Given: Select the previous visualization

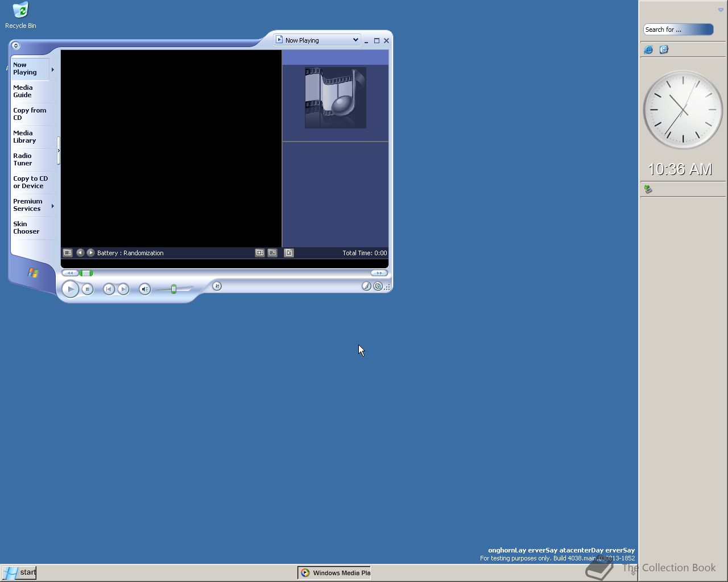Looking at the screenshot, I should tap(80, 252).
